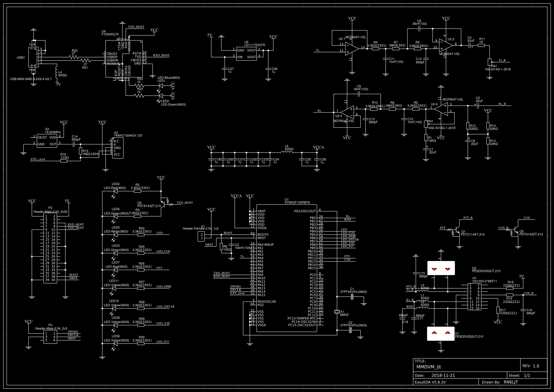The width and height of the screenshot is (554, 392).
Task: Click the Header-Male-2.54_2x20 connector P2
Action: 50,248
